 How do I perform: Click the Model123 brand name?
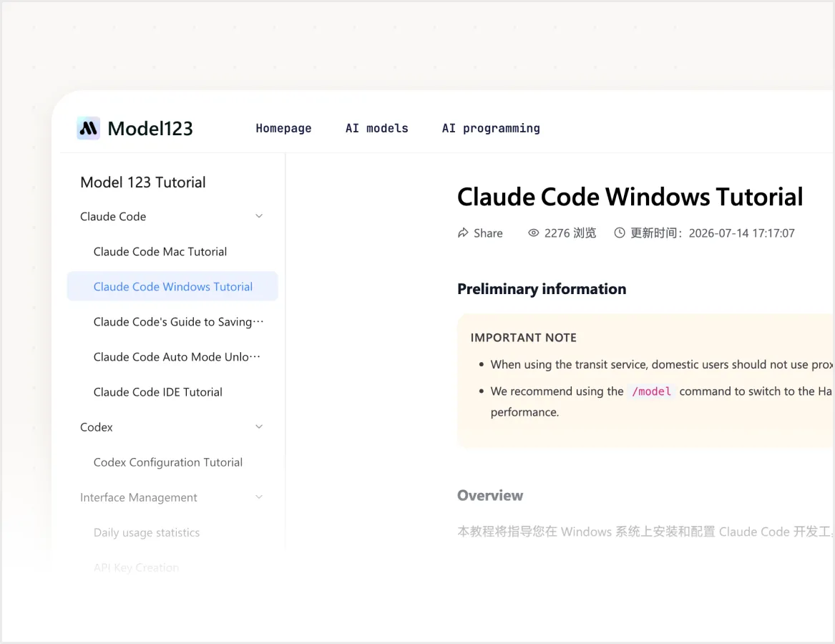[x=150, y=128]
